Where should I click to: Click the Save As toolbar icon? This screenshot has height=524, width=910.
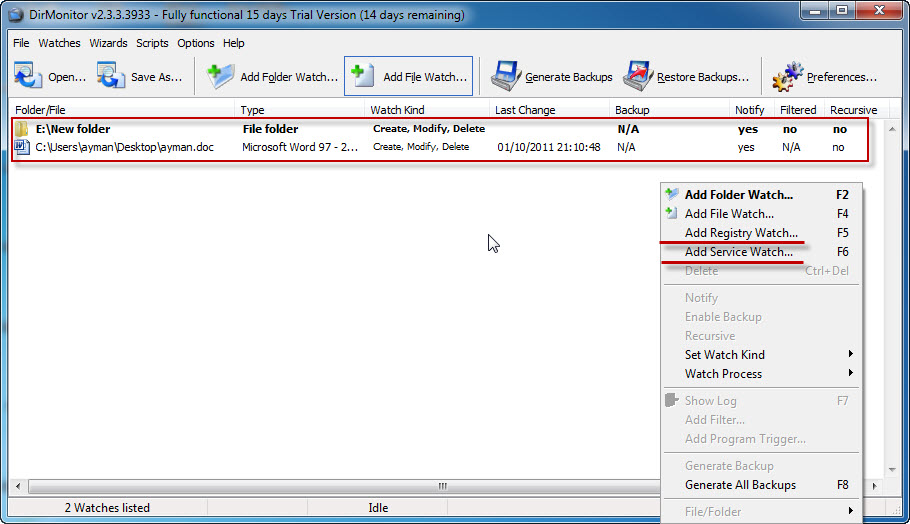point(111,76)
